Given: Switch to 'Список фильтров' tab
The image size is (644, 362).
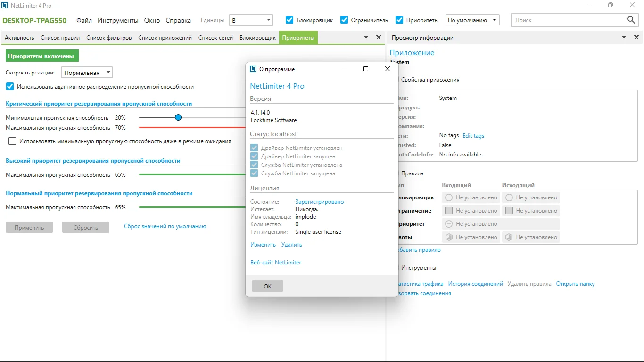Looking at the screenshot, I should [109, 38].
